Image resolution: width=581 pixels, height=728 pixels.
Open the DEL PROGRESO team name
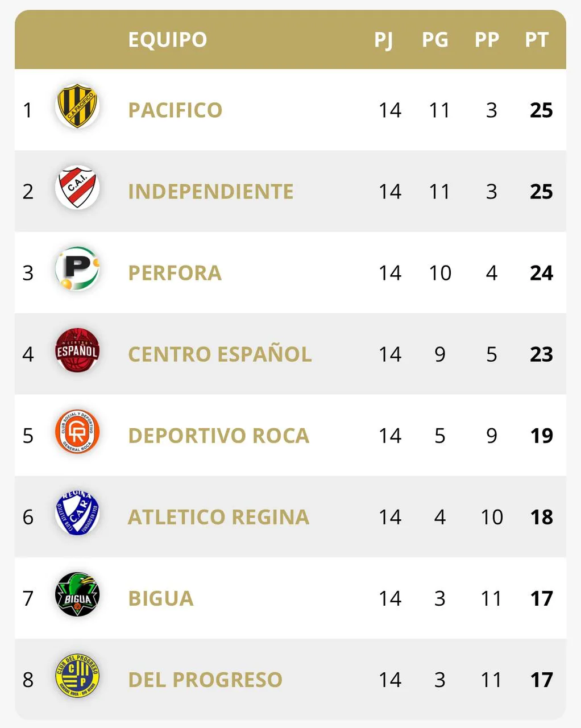pyautogui.click(x=205, y=680)
